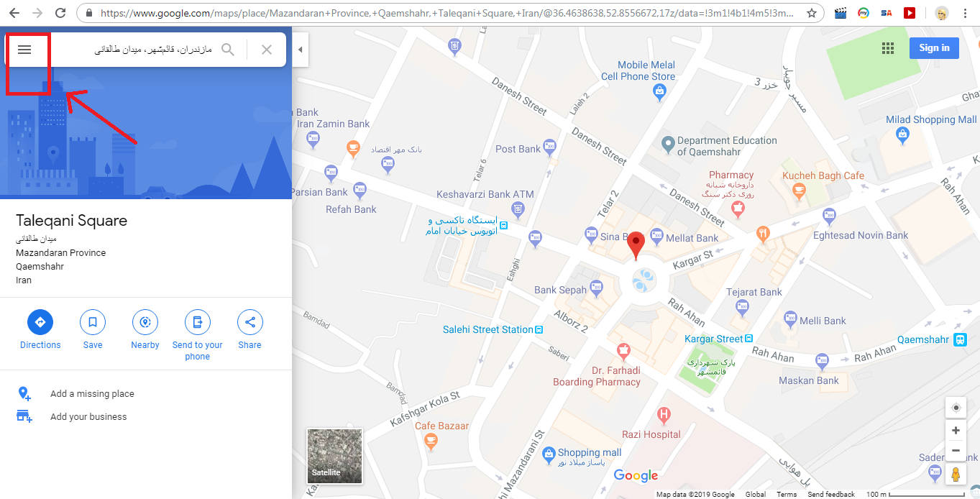Bookmark this page with star icon
The image size is (980, 499).
coord(812,13)
